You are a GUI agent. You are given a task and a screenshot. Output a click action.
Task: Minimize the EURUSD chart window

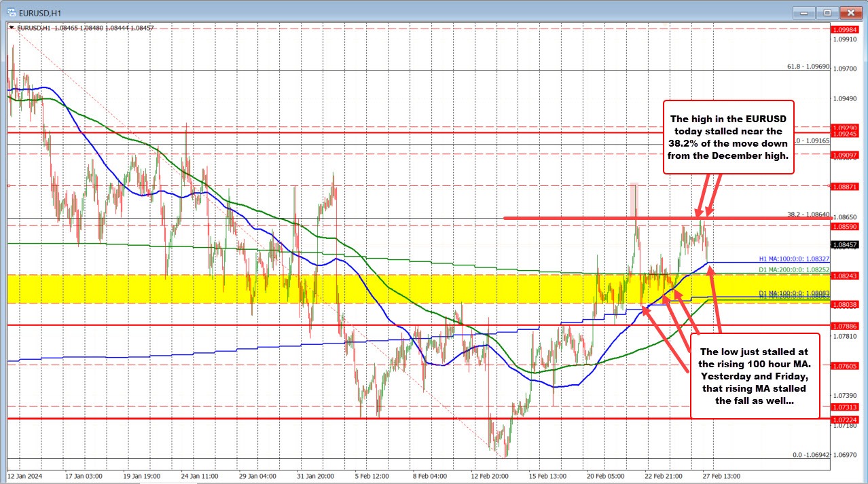(803, 12)
